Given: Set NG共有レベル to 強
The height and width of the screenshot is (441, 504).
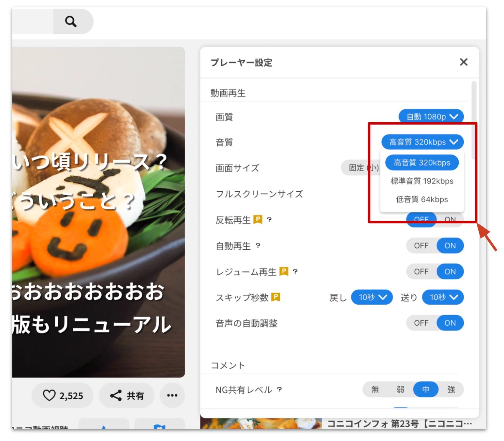Looking at the screenshot, I should (x=451, y=389).
